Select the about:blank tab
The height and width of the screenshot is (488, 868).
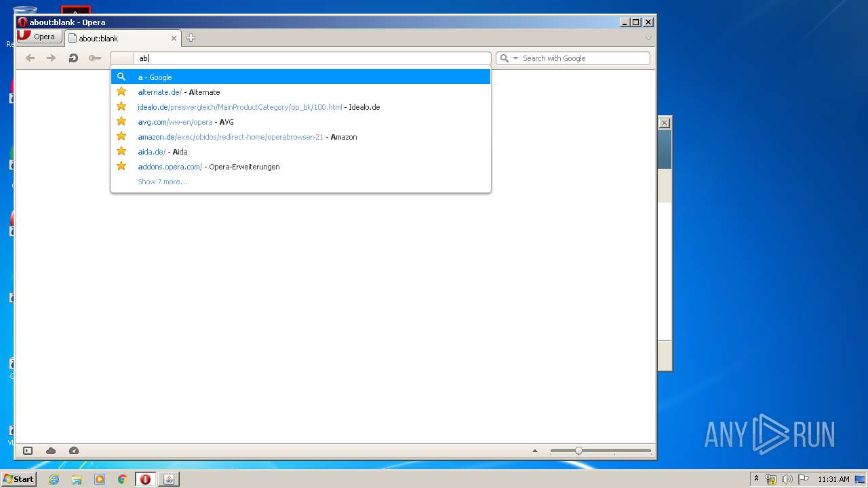(123, 39)
